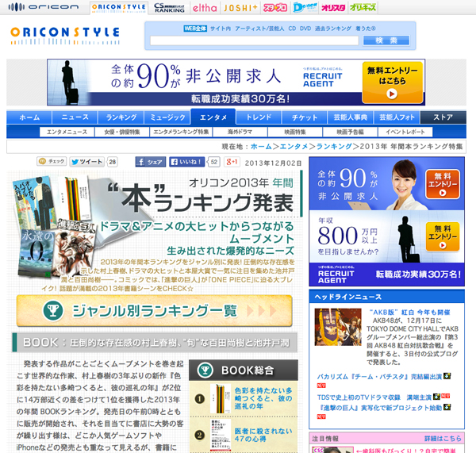Choose the サイト内 search scope
This screenshot has height=453, width=476.
(x=221, y=28)
